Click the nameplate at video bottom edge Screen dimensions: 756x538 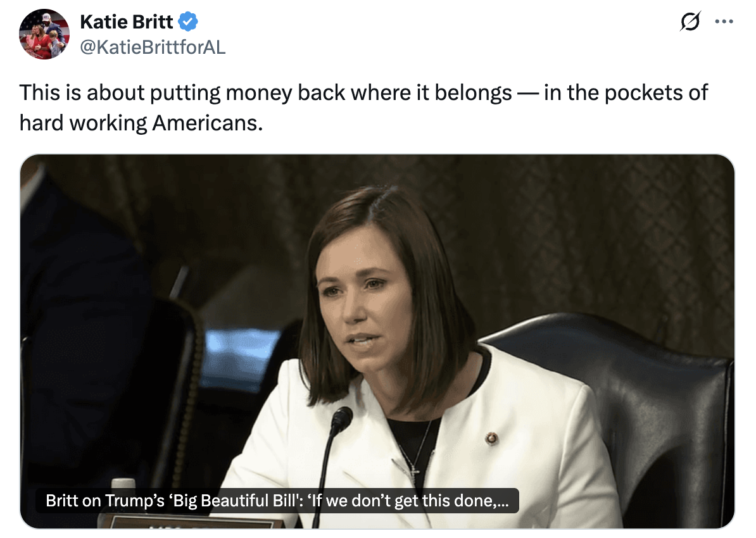(x=198, y=523)
